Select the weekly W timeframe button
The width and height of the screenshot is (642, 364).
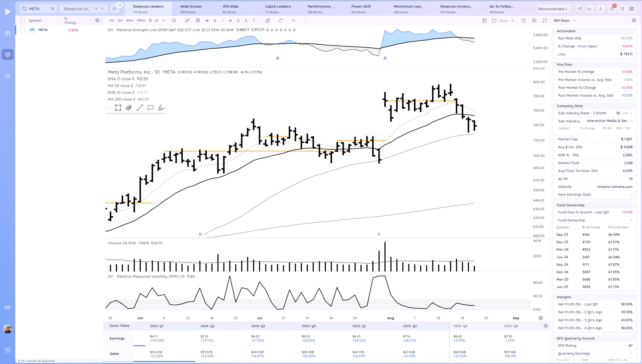(x=156, y=21)
